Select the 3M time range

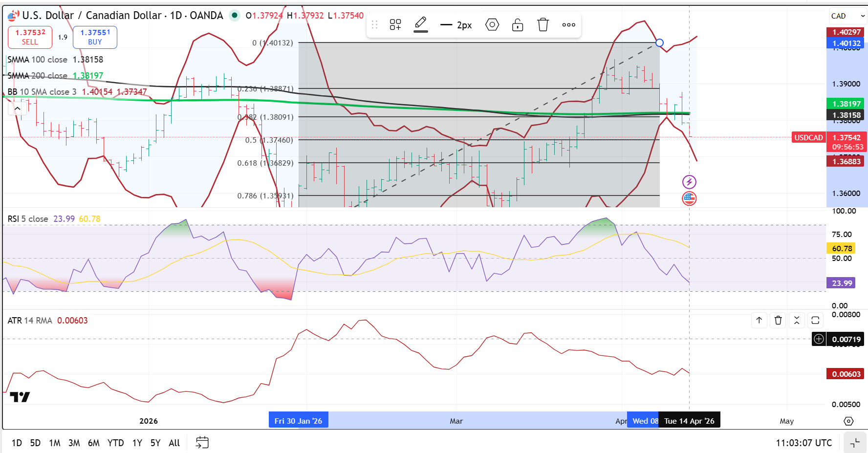pos(74,443)
